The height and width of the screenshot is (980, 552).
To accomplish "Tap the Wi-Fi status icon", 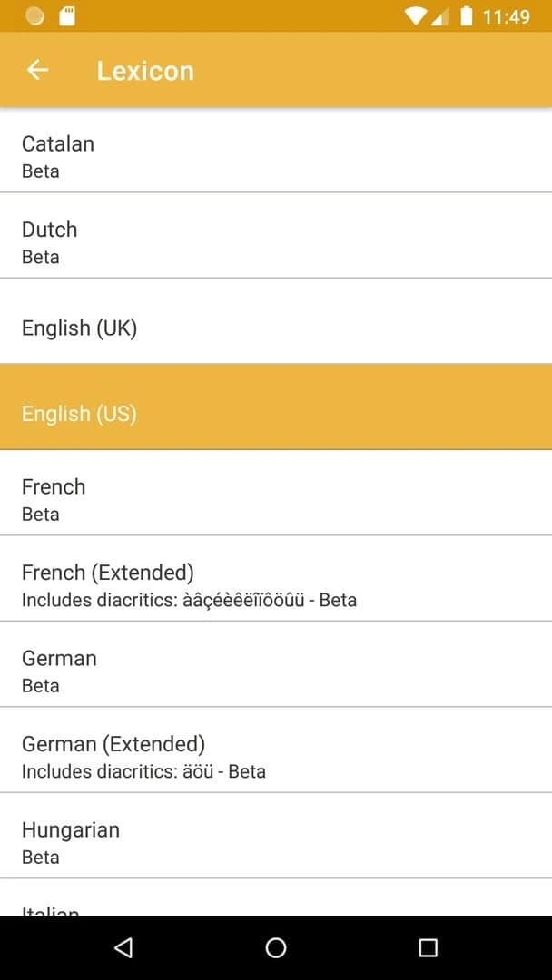I will click(416, 16).
